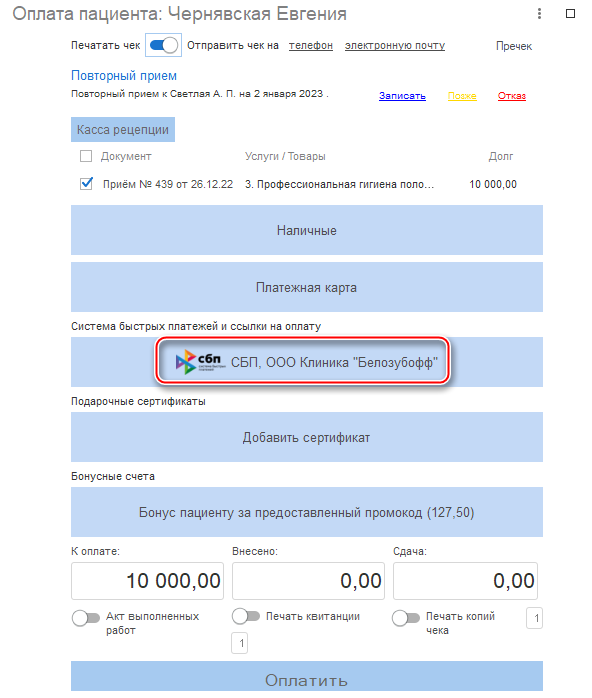Enable Печать квитанции toggle
This screenshot has width=592, height=698.
[x=246, y=616]
